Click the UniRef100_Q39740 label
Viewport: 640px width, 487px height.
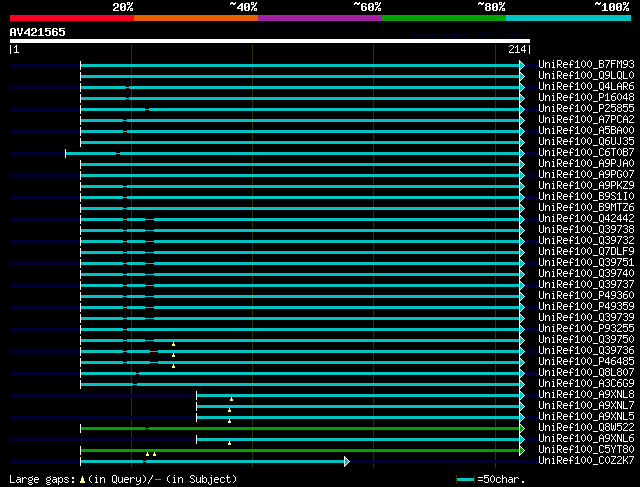(x=586, y=274)
